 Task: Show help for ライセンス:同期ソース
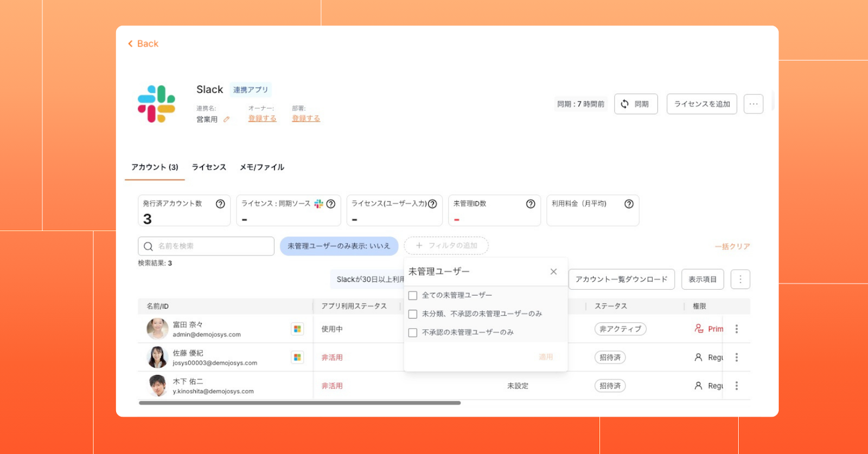330,204
